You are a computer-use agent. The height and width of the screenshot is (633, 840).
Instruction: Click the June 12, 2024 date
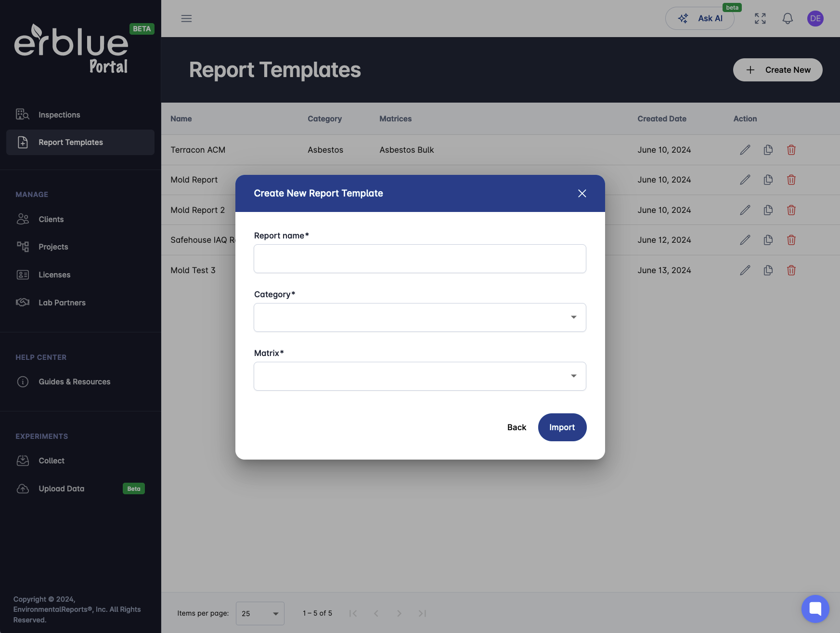(x=664, y=240)
